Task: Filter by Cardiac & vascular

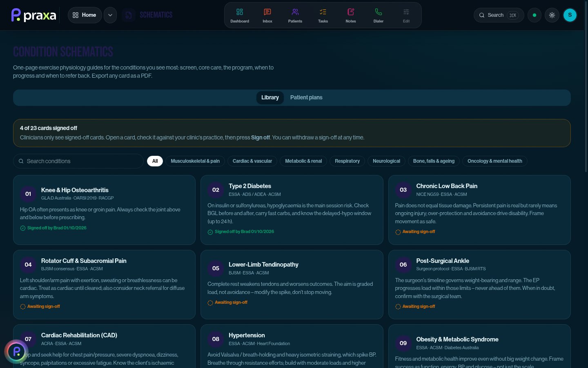Action: pyautogui.click(x=252, y=161)
